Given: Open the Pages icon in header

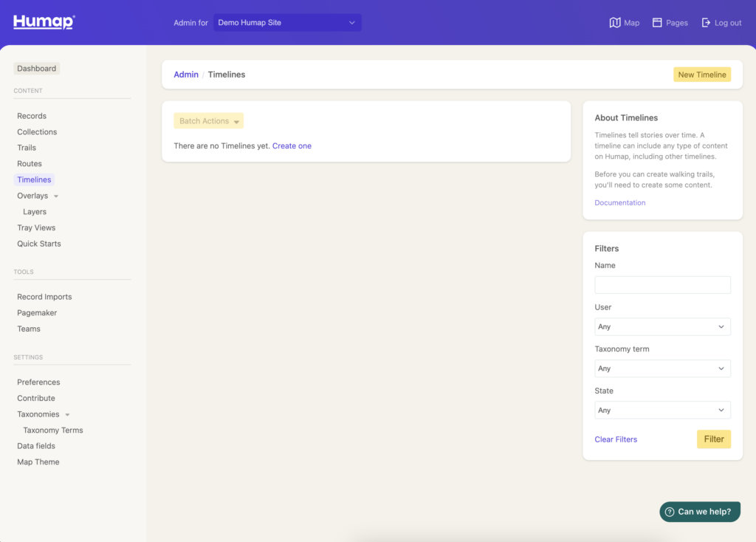Looking at the screenshot, I should [657, 23].
